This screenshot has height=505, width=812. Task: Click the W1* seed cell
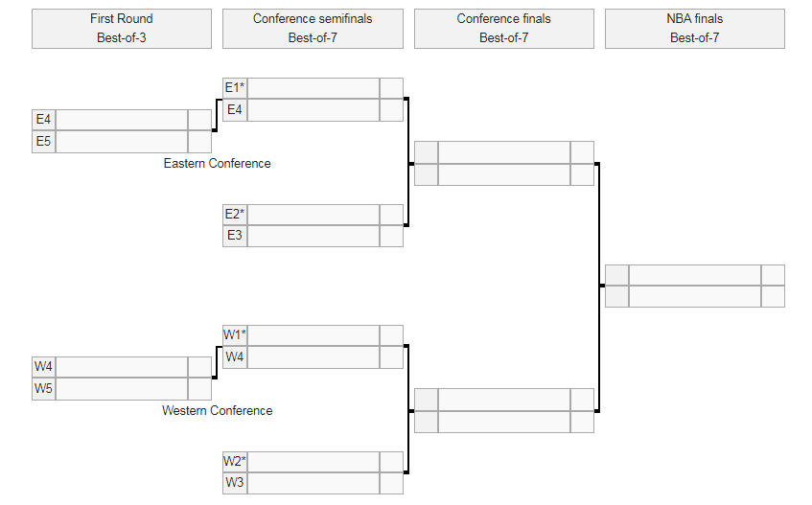pos(235,335)
